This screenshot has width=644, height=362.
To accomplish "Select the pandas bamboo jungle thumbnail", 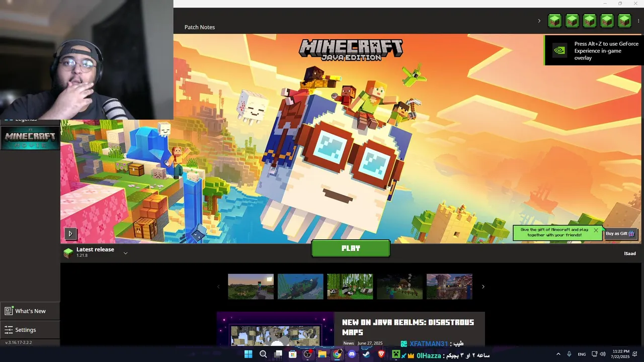I will click(350, 287).
